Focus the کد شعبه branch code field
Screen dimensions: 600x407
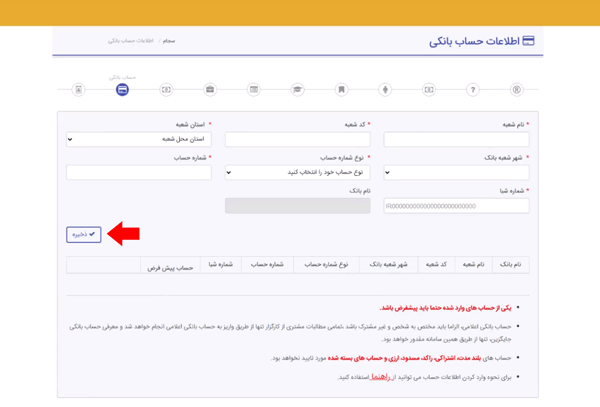point(298,139)
